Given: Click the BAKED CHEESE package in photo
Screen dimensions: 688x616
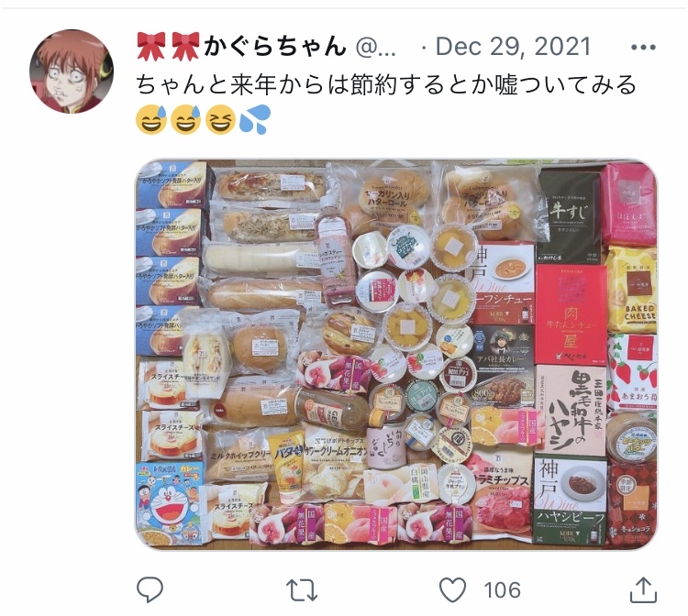Looking at the screenshot, I should point(631,289).
